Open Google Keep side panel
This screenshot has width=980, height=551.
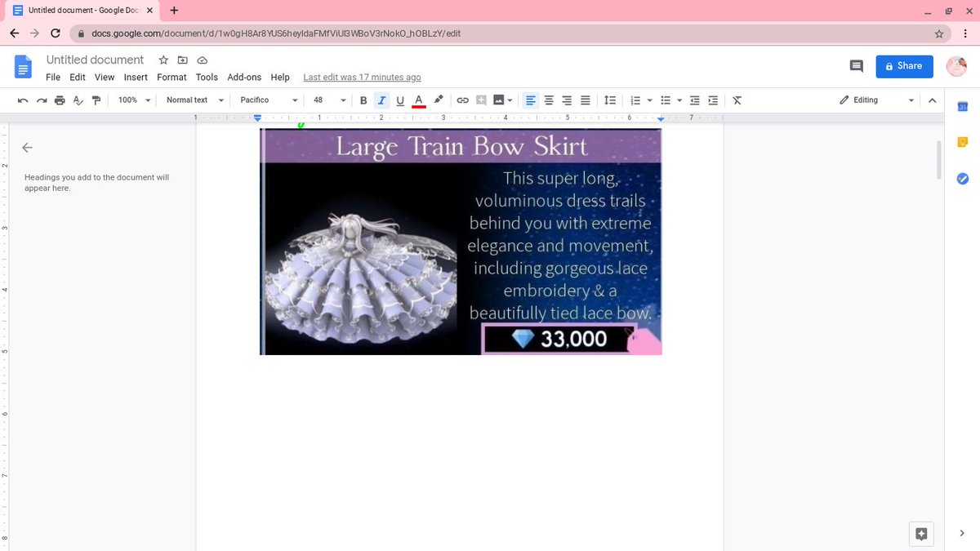pyautogui.click(x=962, y=142)
